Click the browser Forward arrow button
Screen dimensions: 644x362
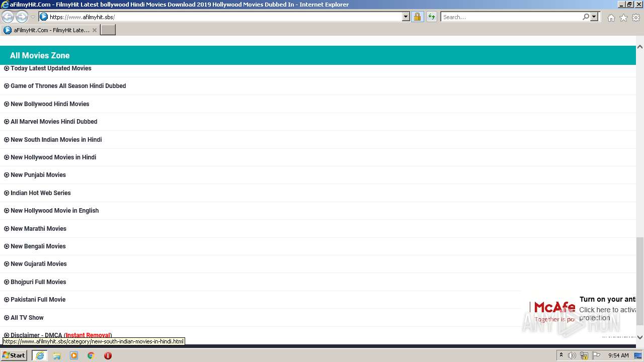click(x=22, y=17)
